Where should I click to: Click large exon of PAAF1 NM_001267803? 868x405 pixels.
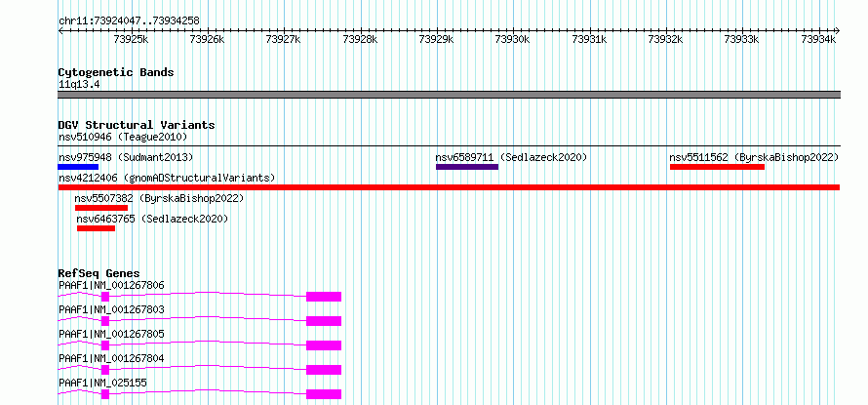(324, 321)
